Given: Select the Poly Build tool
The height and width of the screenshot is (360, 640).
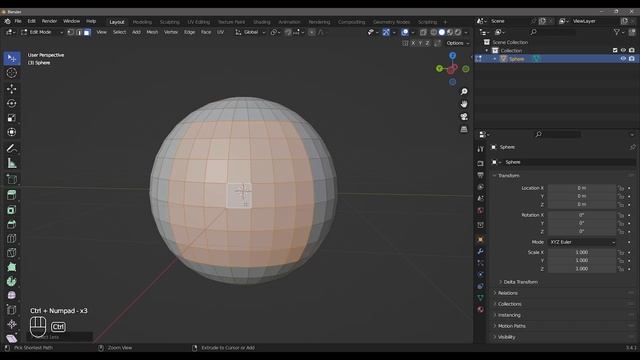Looking at the screenshot, I should click(x=11, y=267).
